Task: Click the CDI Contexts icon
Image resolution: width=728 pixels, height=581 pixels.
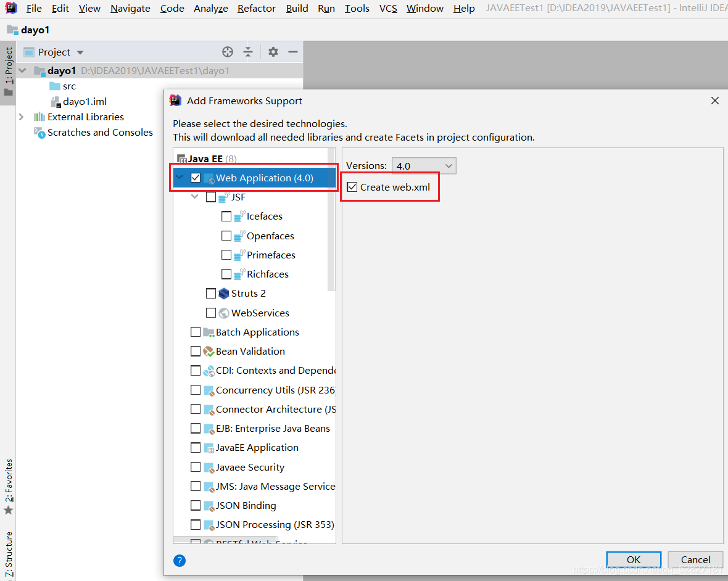Action: click(x=209, y=371)
